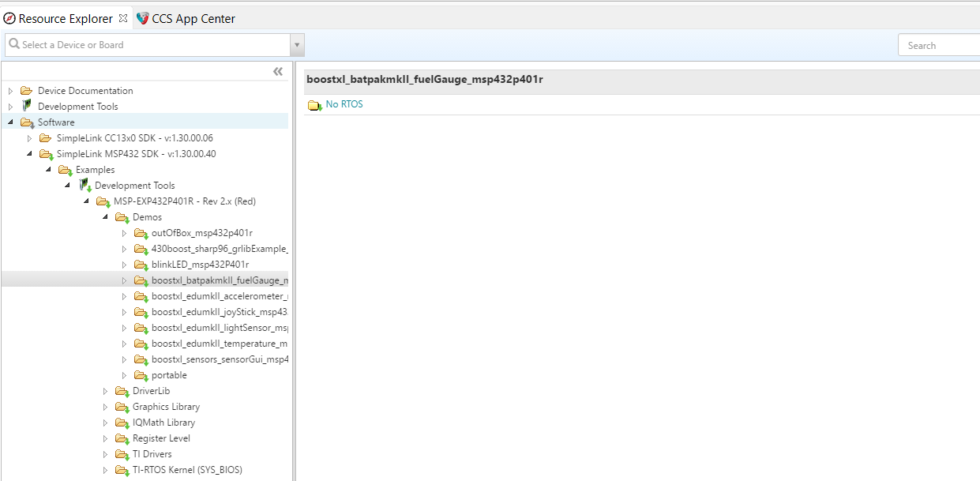Click the Select a Device or Board field
This screenshot has width=980, height=481.
(x=148, y=45)
